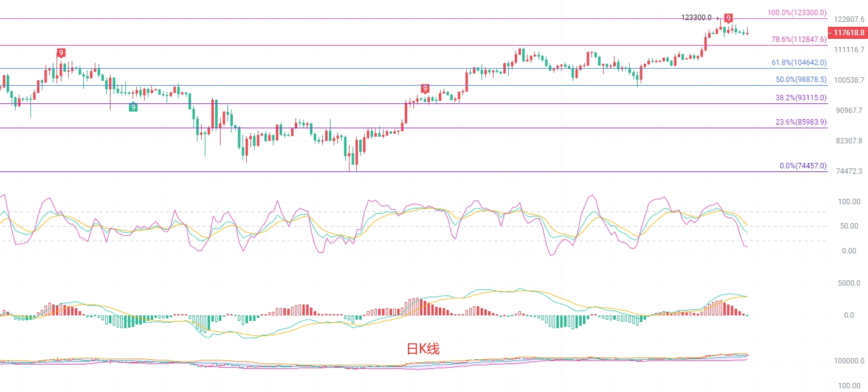Viewport: 868px width, 392px height.
Task: Click the red 日K线 chart label
Action: pyautogui.click(x=422, y=349)
